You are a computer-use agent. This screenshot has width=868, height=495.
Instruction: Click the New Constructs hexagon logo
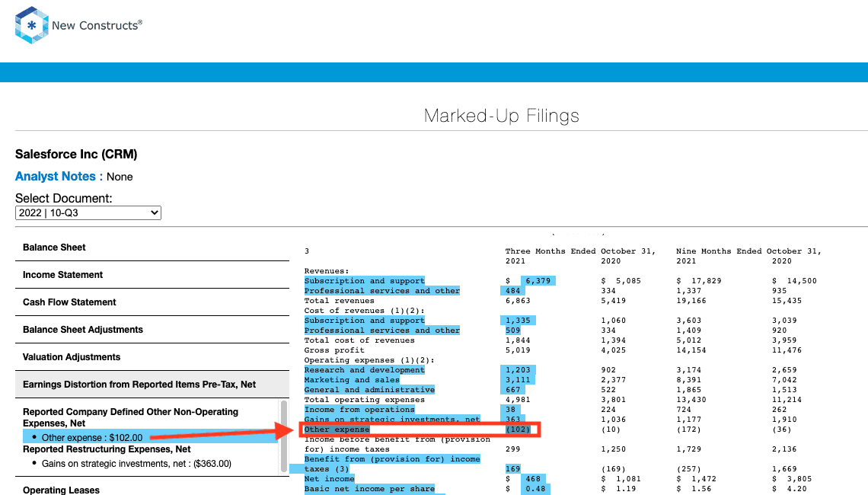31,25
